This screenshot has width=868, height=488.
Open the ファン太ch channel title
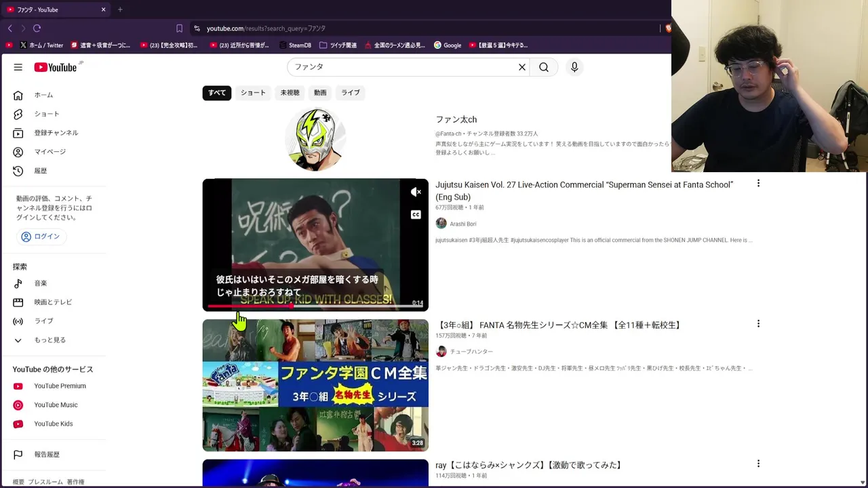pos(456,119)
